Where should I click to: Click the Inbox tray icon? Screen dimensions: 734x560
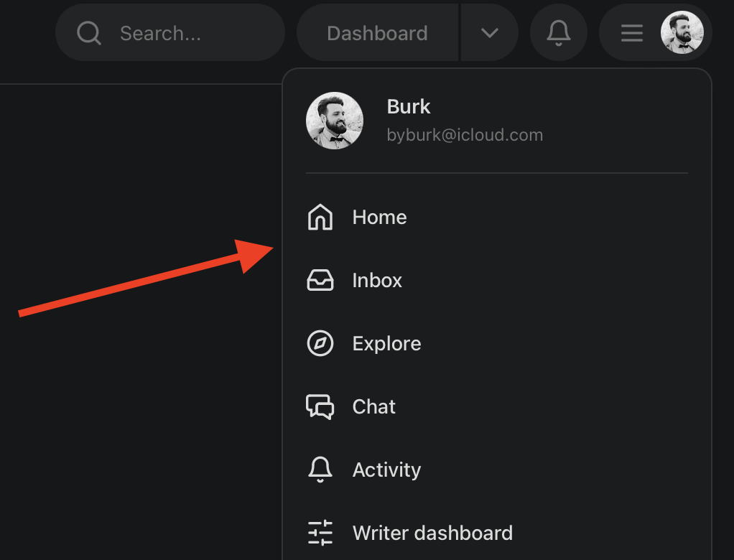click(x=320, y=281)
